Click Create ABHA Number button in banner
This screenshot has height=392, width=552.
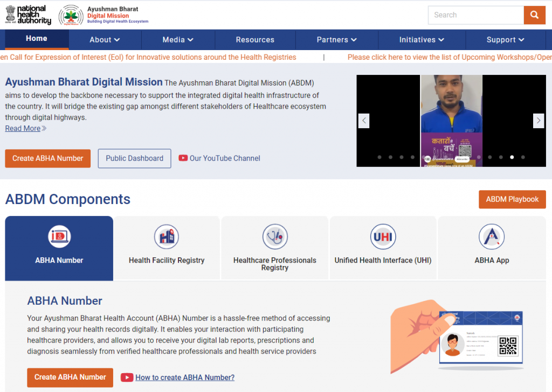pyautogui.click(x=47, y=158)
